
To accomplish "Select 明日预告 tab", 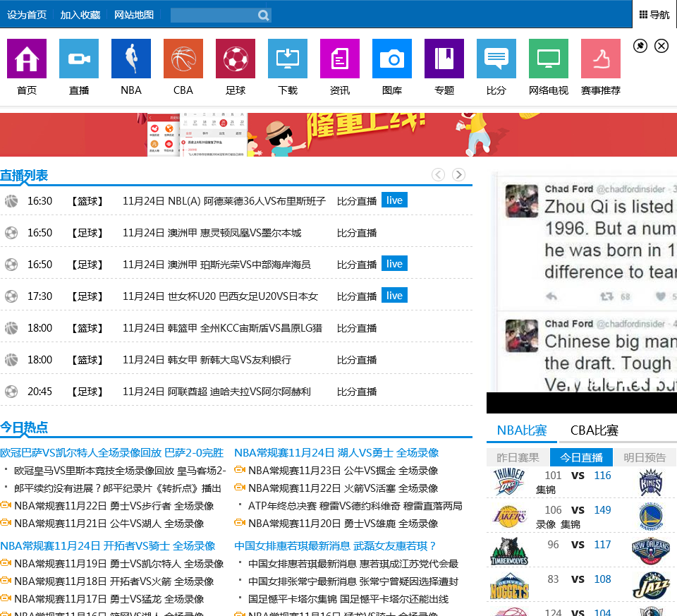I will [x=645, y=457].
